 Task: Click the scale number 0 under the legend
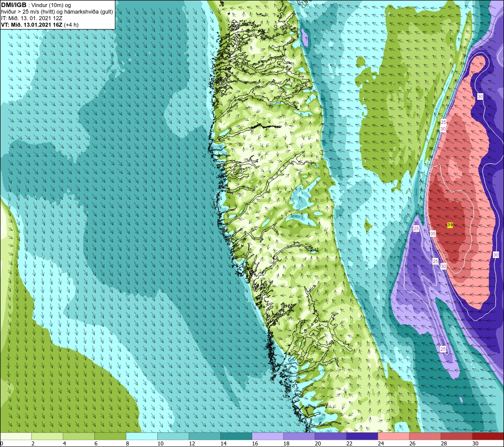[x=2, y=443]
